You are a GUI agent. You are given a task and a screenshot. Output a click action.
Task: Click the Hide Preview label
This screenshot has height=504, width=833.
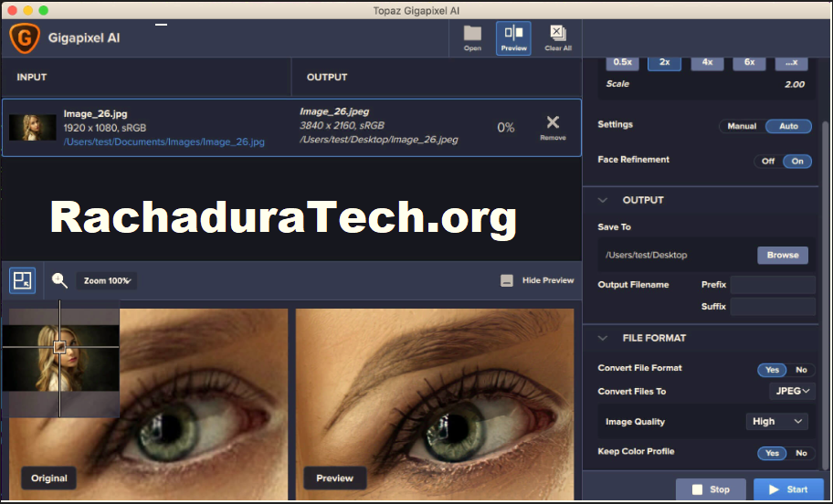(x=548, y=280)
